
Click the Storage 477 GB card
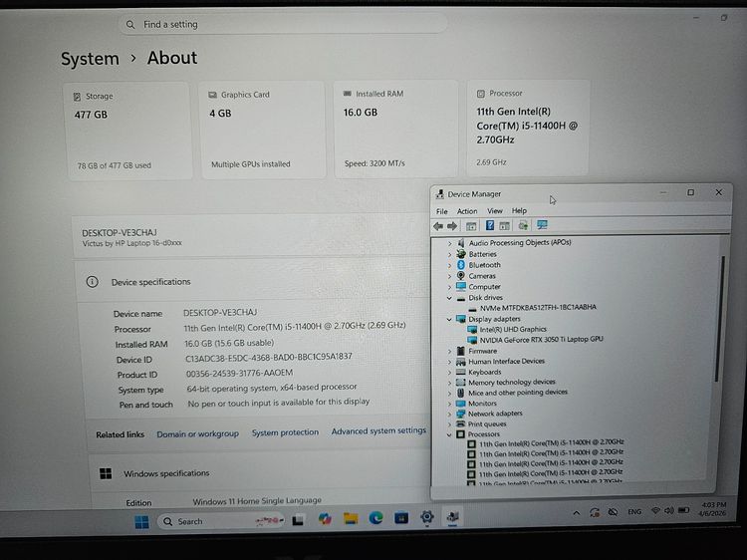tap(128, 131)
